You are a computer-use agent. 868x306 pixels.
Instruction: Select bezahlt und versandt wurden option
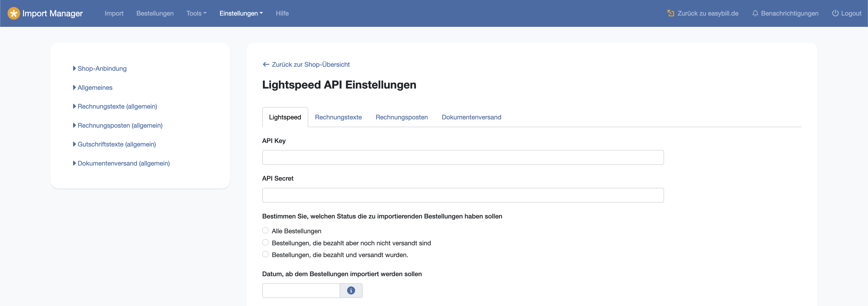click(265, 255)
